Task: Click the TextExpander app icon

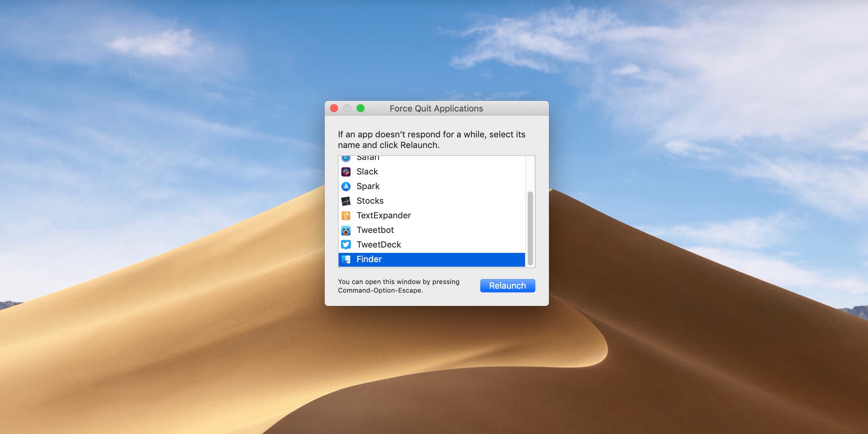Action: point(346,215)
